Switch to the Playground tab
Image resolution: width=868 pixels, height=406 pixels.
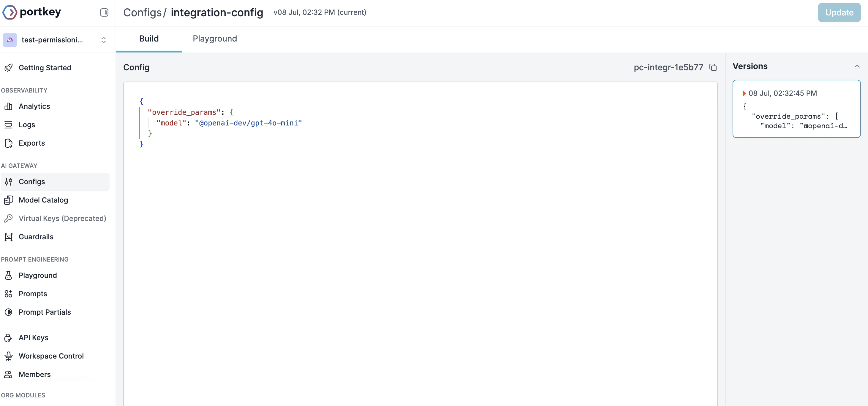pyautogui.click(x=215, y=39)
